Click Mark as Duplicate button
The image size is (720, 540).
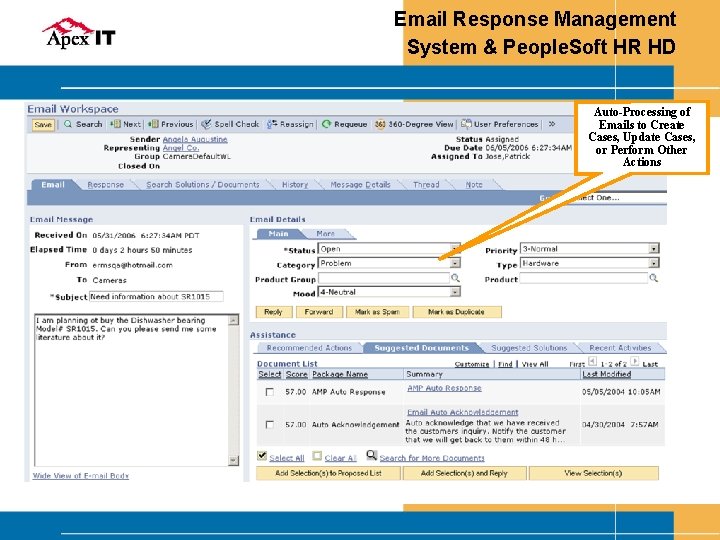456,312
